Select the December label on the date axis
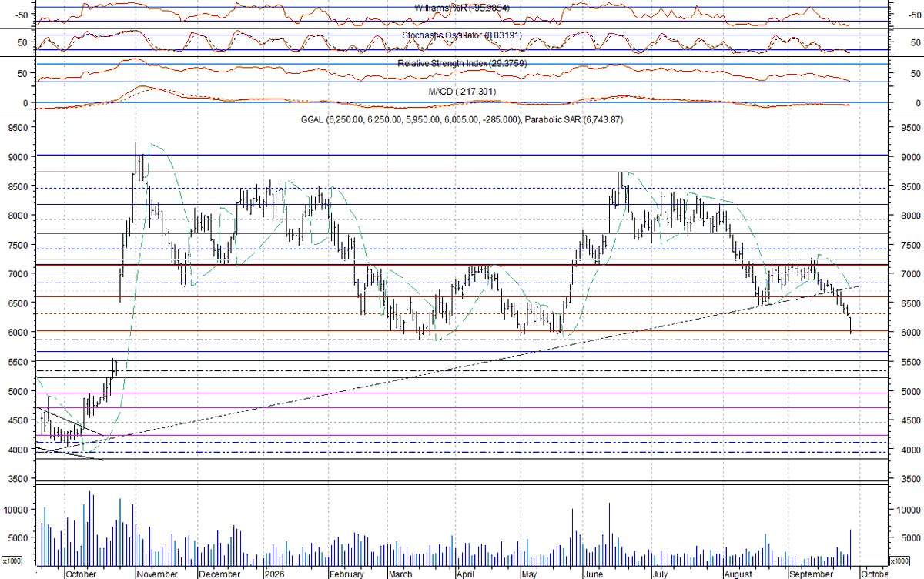 point(219,574)
